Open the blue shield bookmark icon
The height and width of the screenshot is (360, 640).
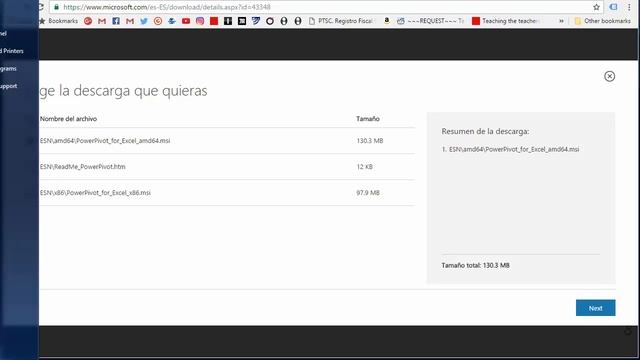tap(256, 21)
